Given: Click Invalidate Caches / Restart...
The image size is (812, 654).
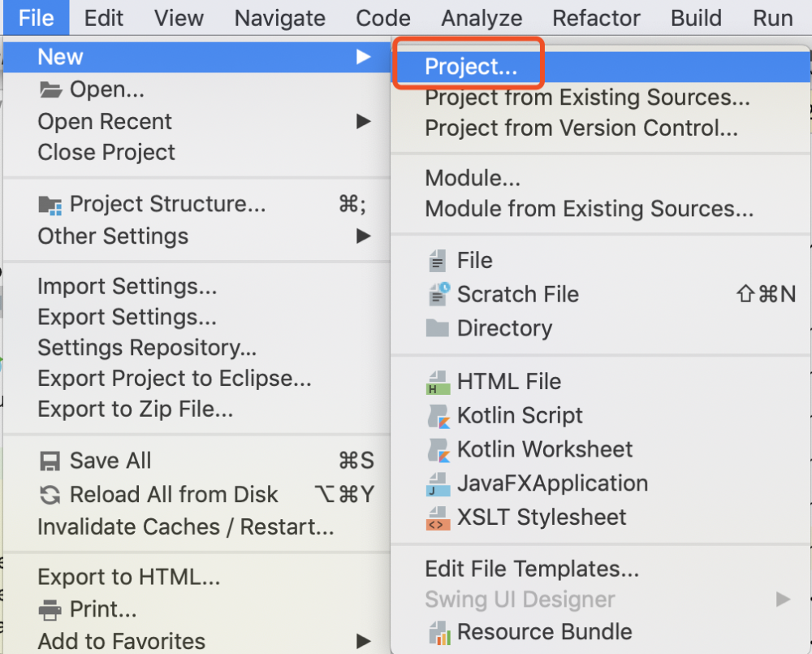Looking at the screenshot, I should pyautogui.click(x=185, y=527).
